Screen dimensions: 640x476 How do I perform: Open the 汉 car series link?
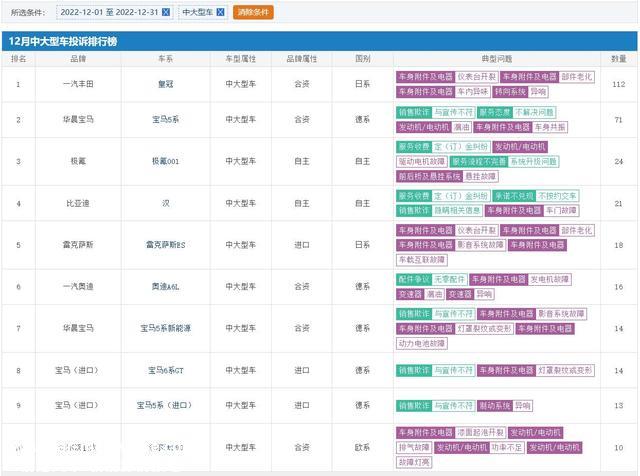click(x=165, y=203)
